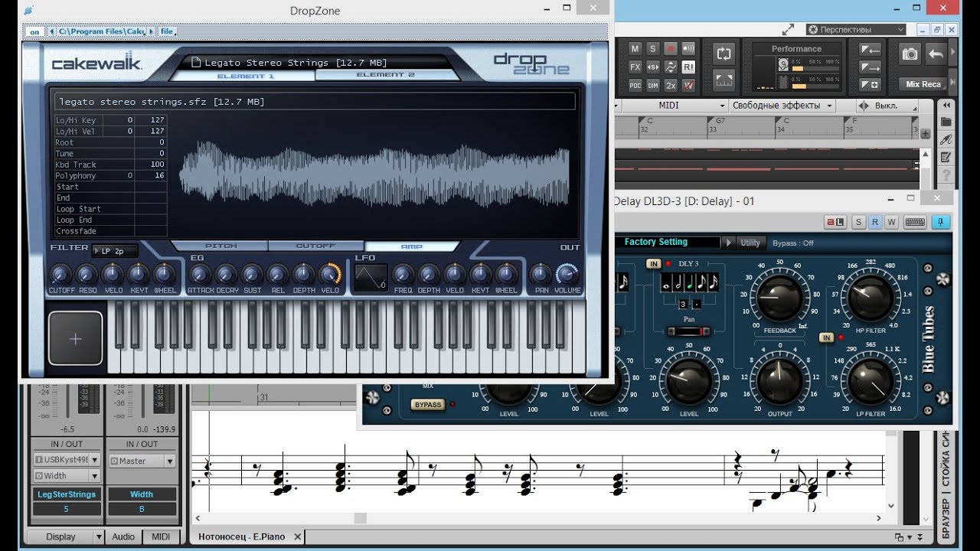
Task: Click the A/B compare button in Delay plugin
Action: click(835, 223)
